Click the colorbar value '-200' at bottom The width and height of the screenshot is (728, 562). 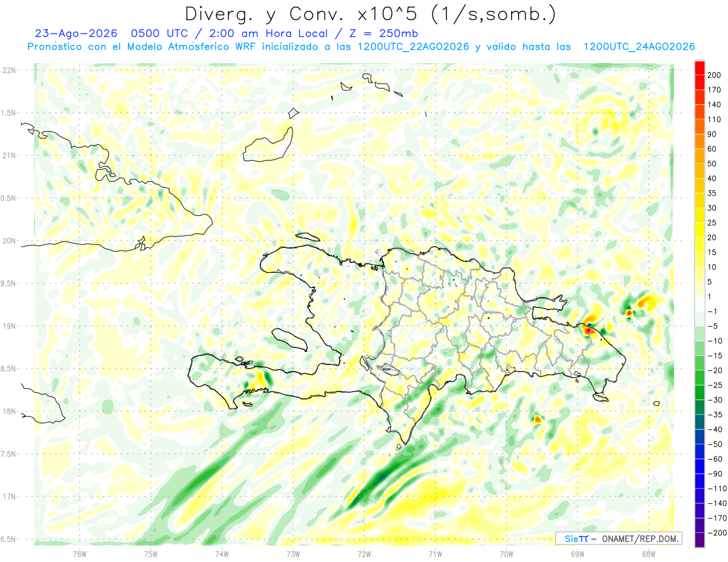(716, 532)
